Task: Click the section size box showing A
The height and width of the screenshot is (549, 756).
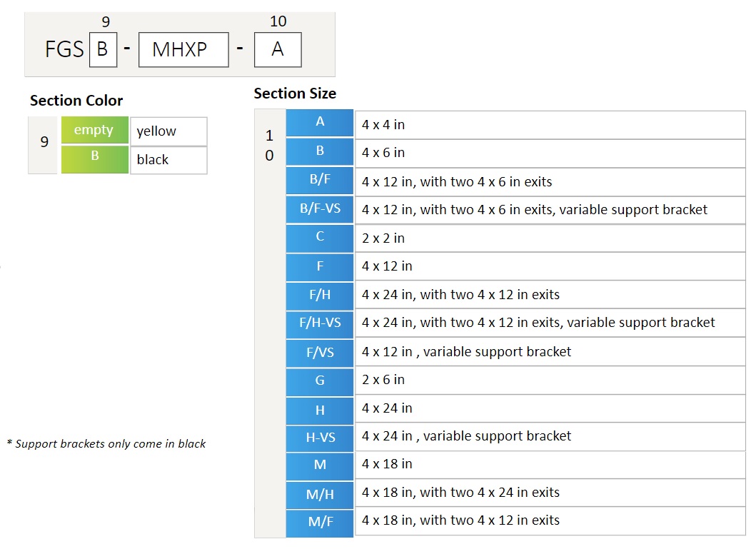Action: (x=278, y=50)
